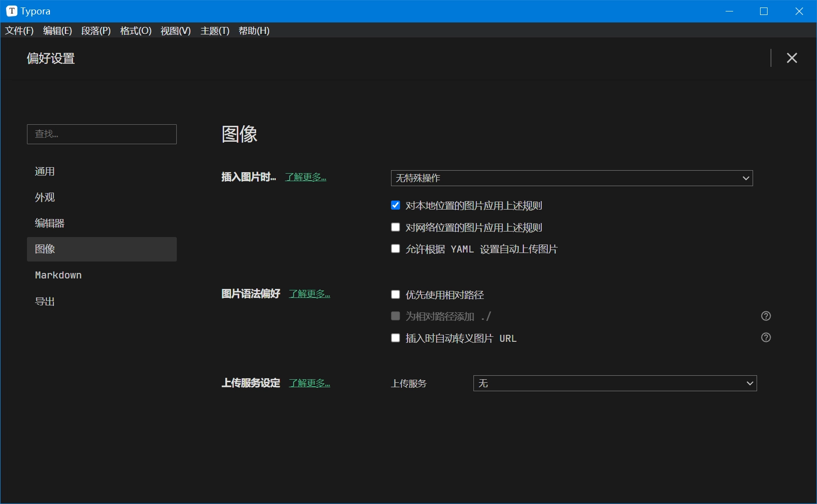This screenshot has height=504, width=817.
Task: Check 为相对路径添加 ./ option
Action: point(396,316)
